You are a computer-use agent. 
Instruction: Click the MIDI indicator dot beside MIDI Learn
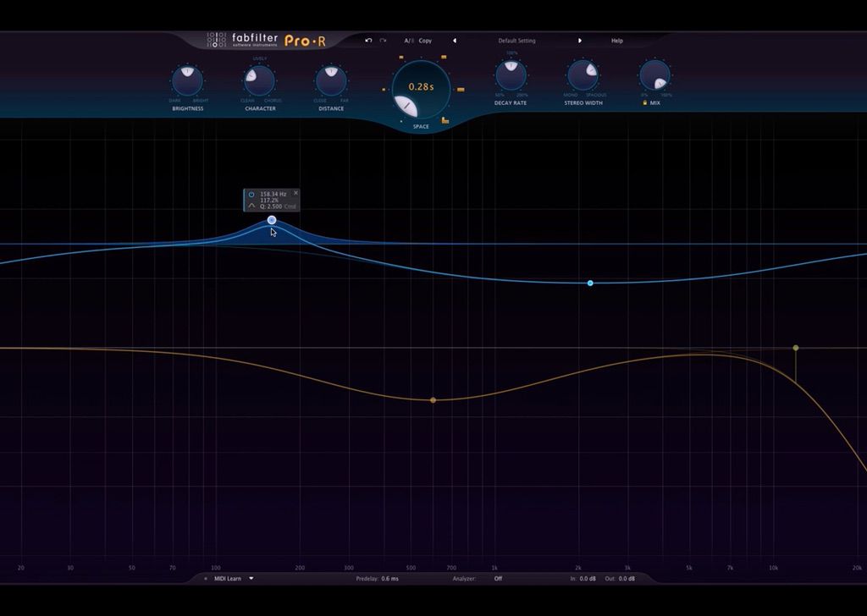click(x=206, y=579)
